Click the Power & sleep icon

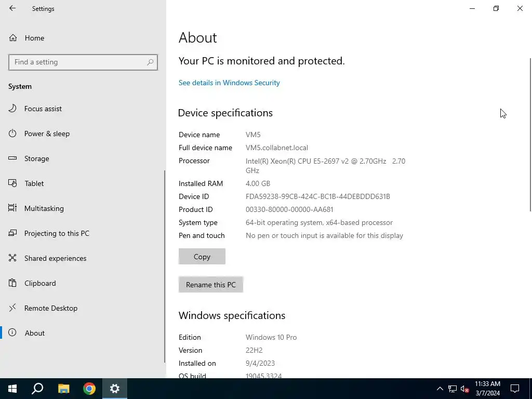(12, 134)
